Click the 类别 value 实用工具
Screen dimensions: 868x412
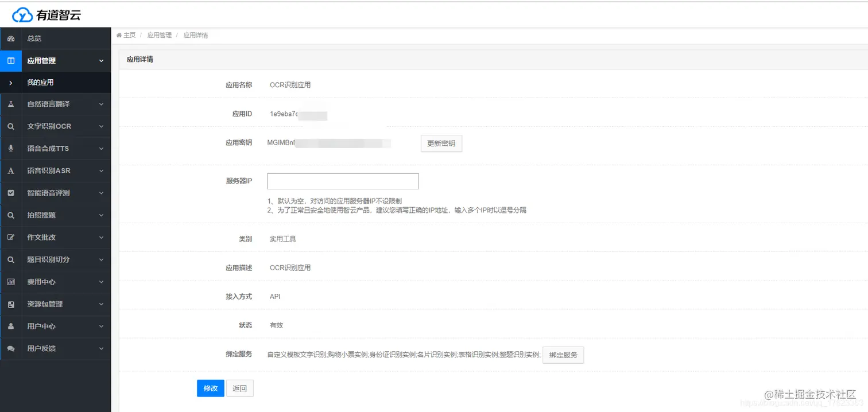pyautogui.click(x=283, y=239)
